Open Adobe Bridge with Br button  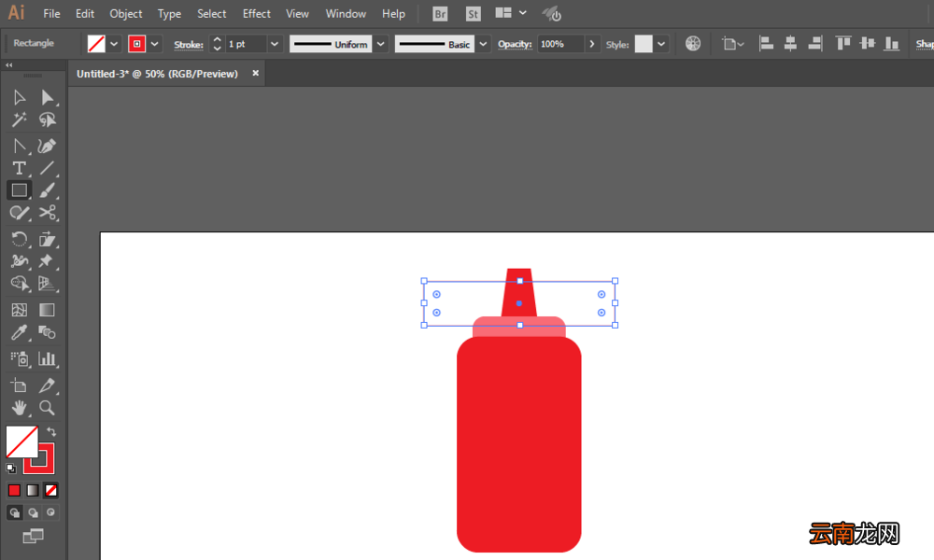pos(440,14)
